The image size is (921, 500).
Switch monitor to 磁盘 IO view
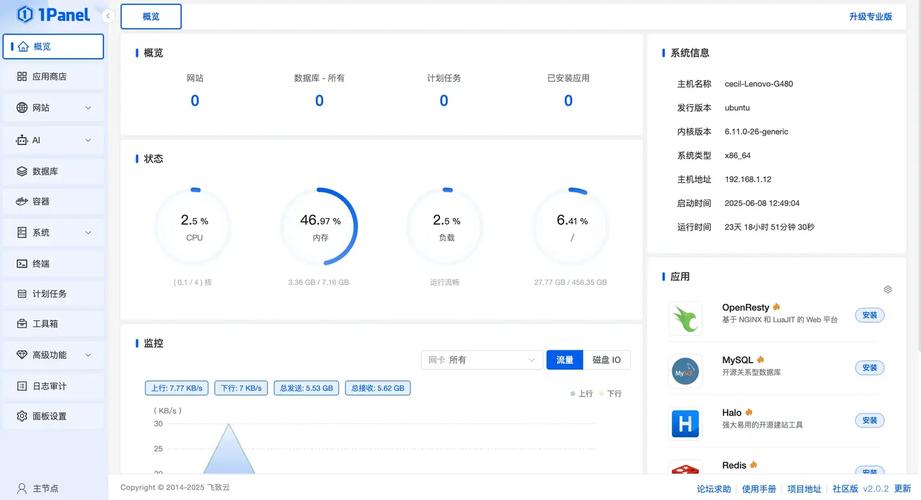606,360
